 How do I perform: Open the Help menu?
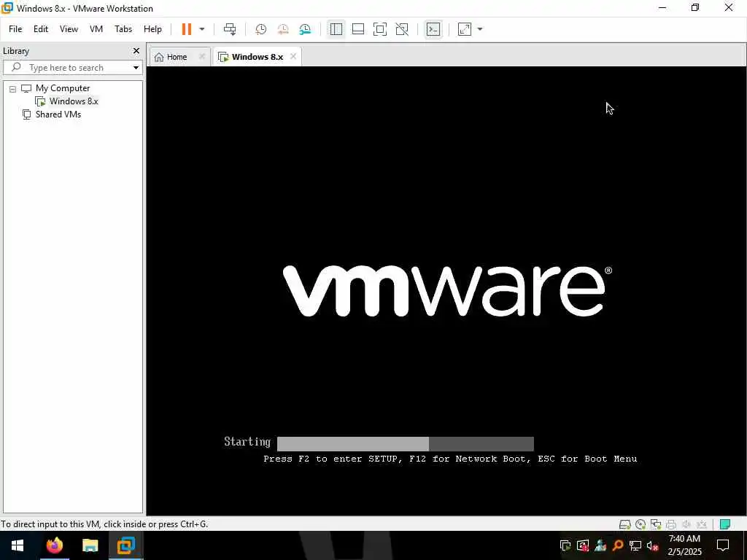pyautogui.click(x=153, y=29)
